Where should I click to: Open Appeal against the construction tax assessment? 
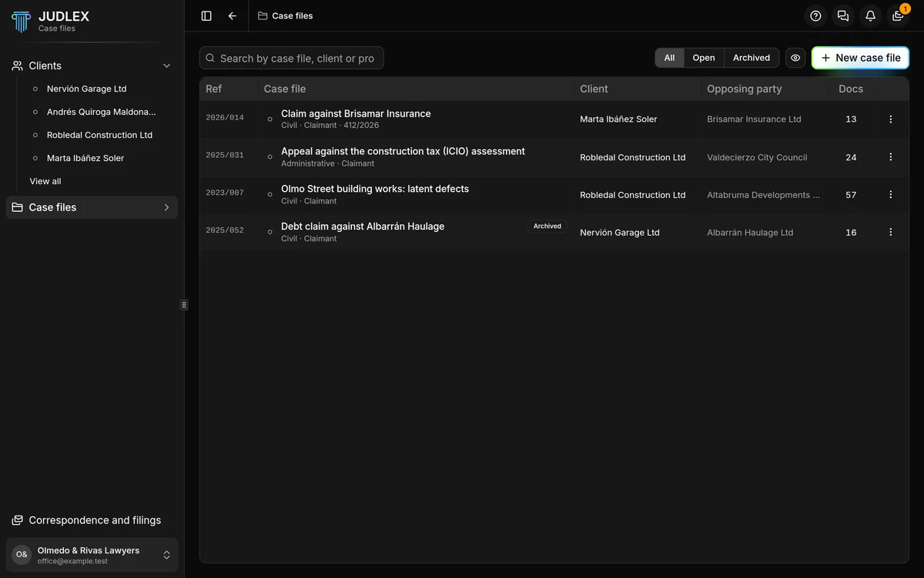403,151
